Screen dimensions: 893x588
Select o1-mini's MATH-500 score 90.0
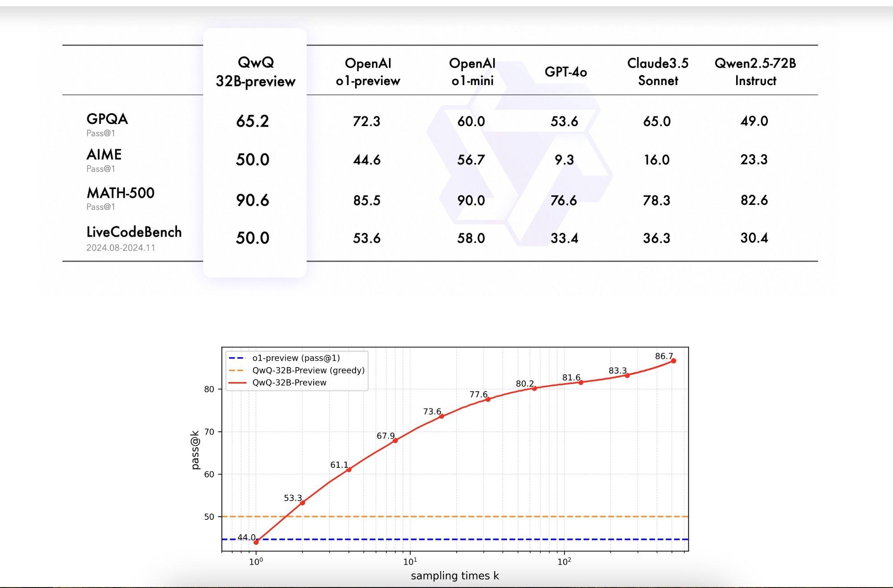471,200
